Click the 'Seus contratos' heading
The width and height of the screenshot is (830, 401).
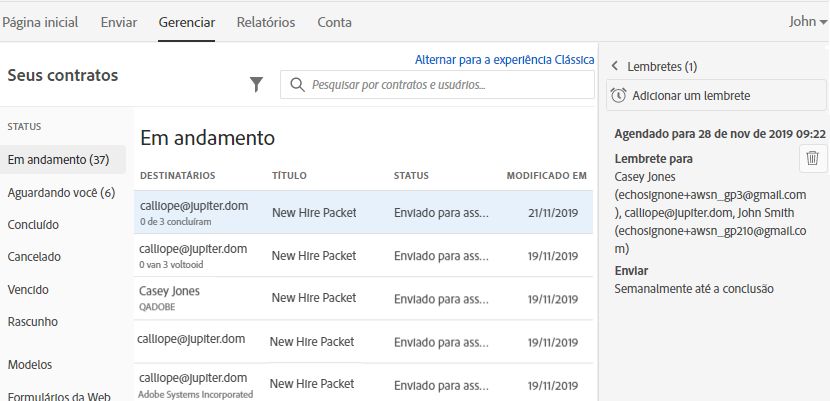point(63,75)
